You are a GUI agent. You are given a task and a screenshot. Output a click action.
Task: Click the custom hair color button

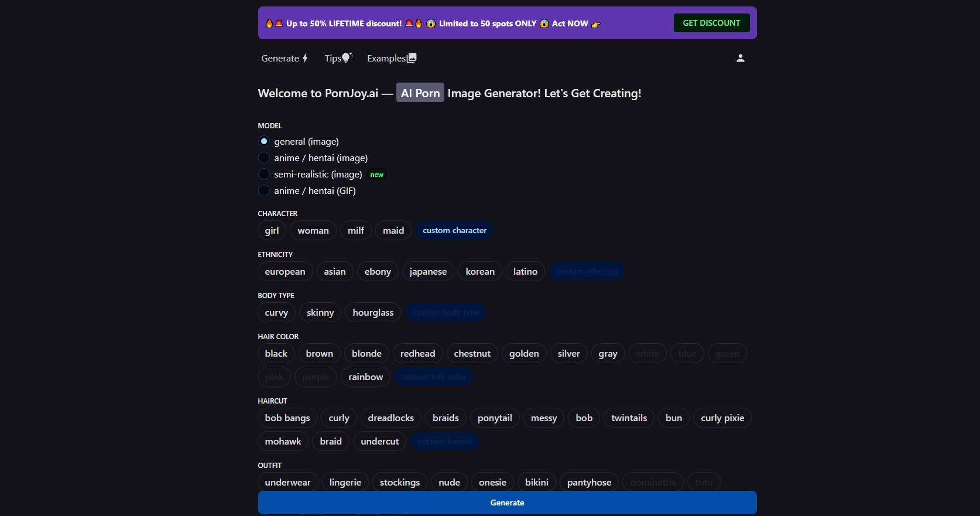pos(434,377)
